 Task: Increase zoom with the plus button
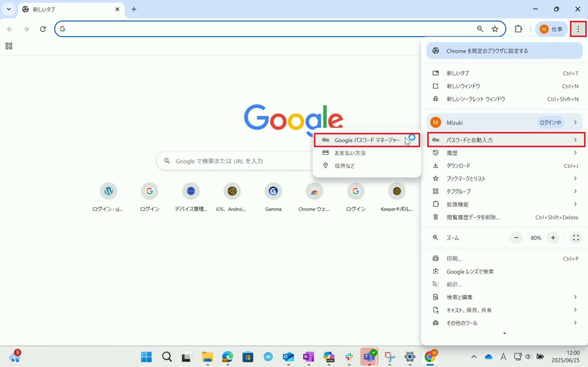pyautogui.click(x=553, y=238)
